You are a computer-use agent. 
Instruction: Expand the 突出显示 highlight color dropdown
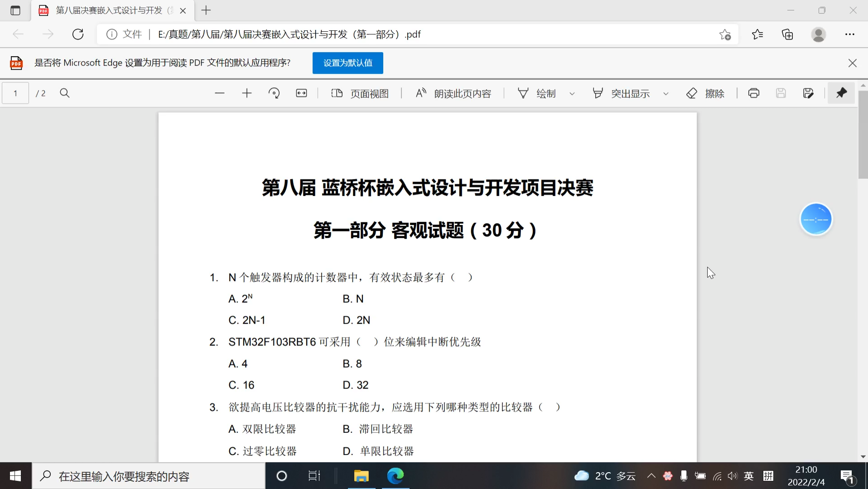pos(666,94)
